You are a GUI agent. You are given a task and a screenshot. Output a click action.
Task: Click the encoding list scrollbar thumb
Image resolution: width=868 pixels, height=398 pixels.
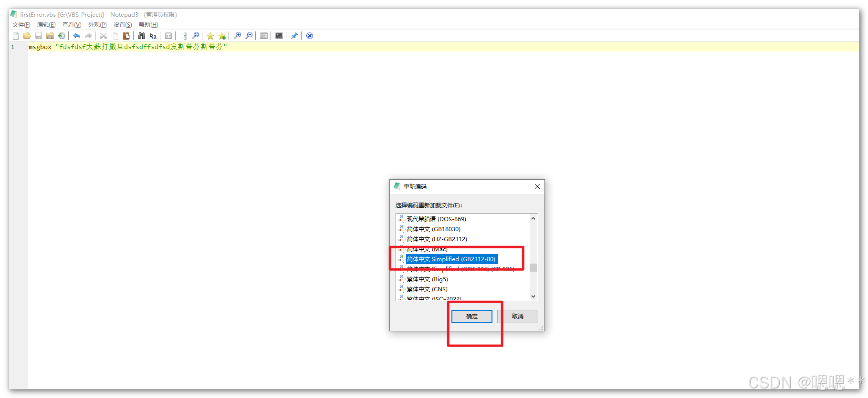click(533, 268)
